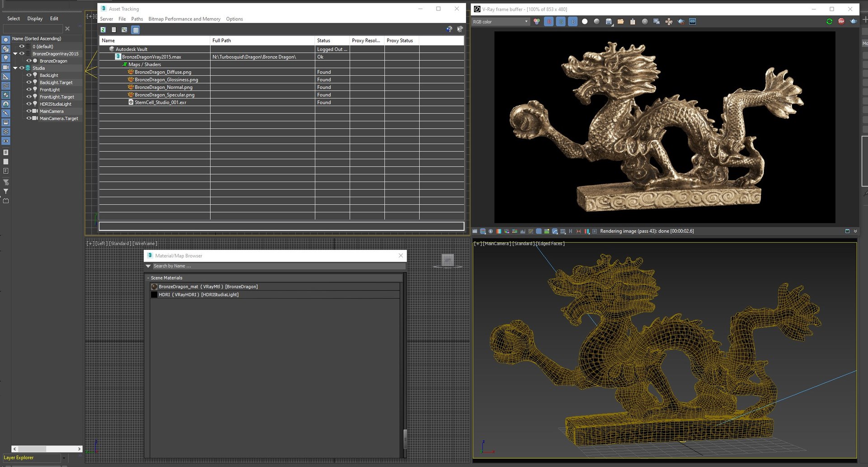Select BronzeDragon_mat VRayMtl material
Screen dimensions: 868x467
275,287
